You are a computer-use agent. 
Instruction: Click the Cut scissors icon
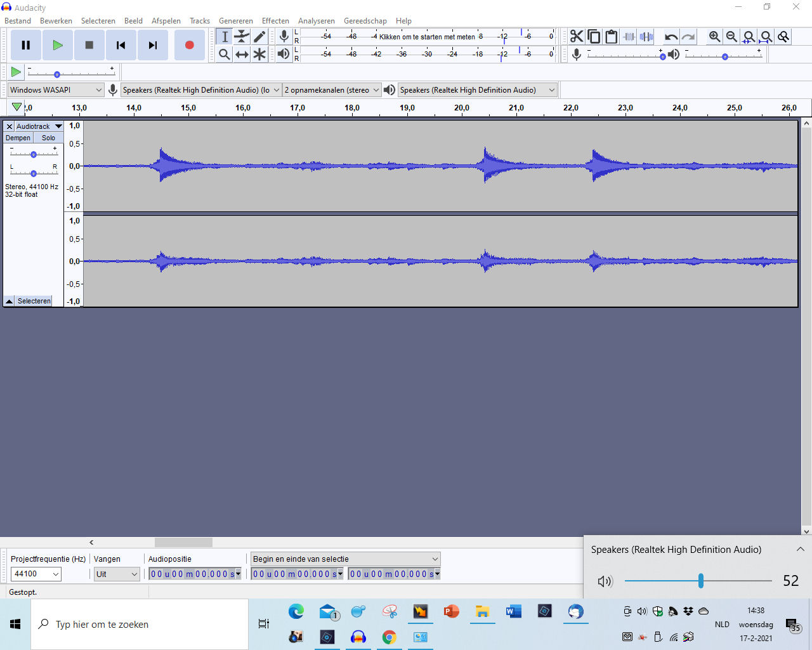tap(576, 37)
